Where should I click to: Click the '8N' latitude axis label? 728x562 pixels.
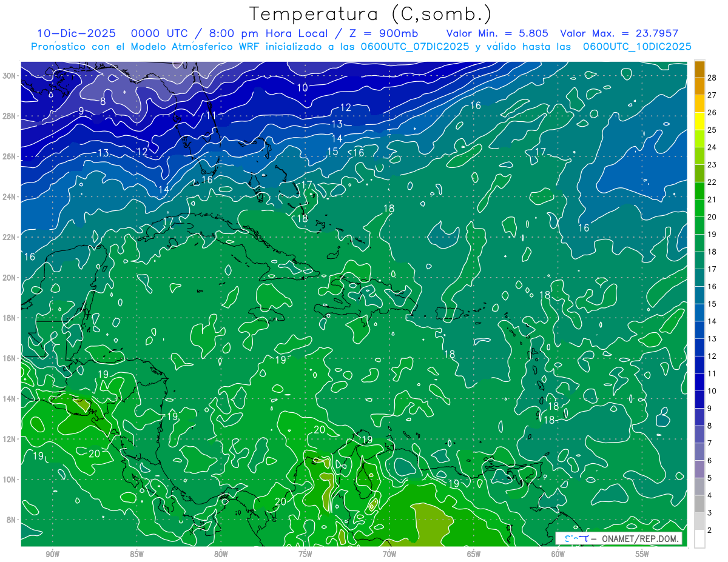[12, 520]
